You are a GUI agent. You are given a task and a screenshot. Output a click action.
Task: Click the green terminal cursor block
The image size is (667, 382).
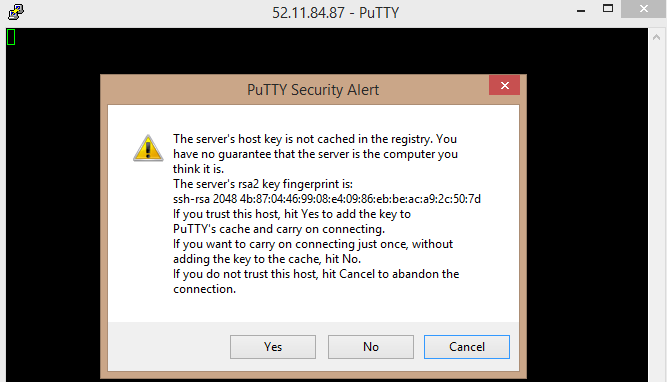pos(11,37)
